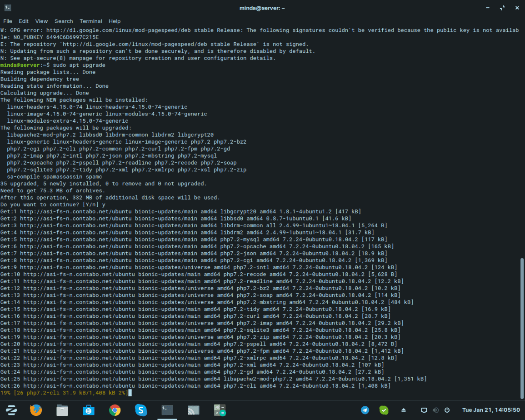
Task: Click the '35 upgraded, 5 newly installed' summary
Action: 104,184
